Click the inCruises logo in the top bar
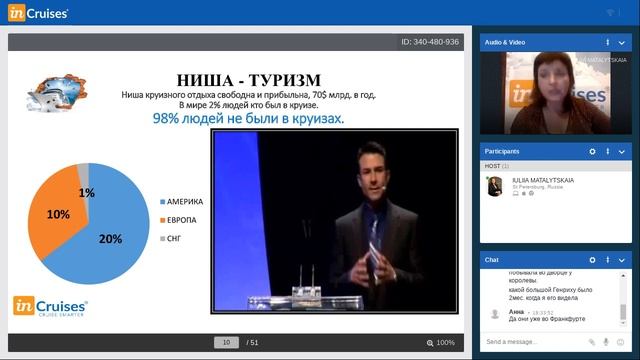Screen dimensions: 640x360 (38, 13)
